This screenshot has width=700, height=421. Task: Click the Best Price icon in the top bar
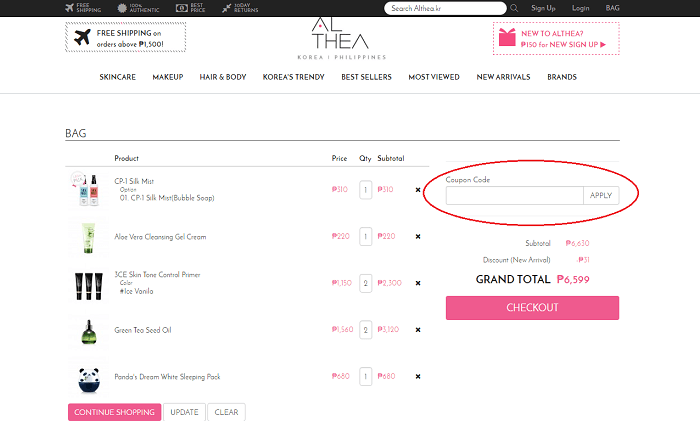point(181,8)
